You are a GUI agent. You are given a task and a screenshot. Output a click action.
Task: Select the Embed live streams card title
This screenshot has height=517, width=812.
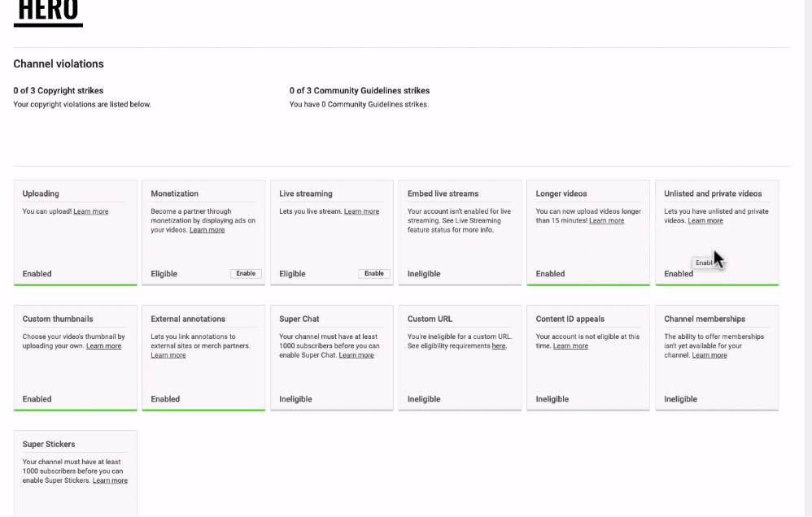[x=443, y=193]
